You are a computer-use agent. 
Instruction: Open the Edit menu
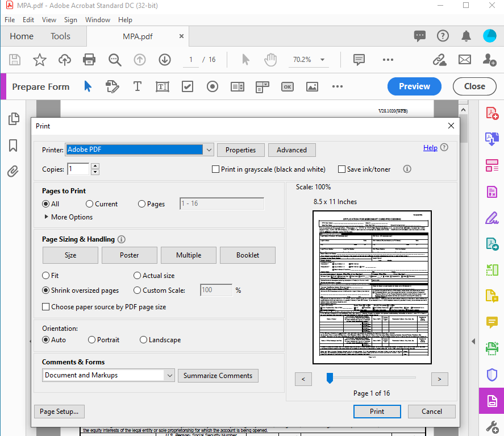pyautogui.click(x=28, y=20)
